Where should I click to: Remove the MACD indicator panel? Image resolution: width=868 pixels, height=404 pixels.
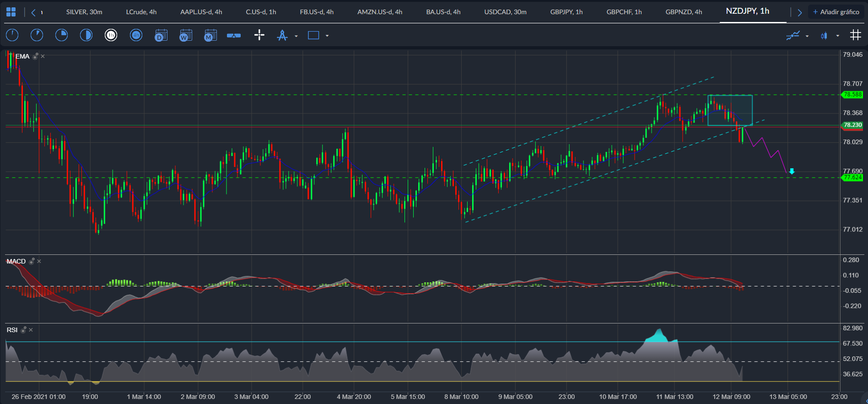(x=39, y=261)
